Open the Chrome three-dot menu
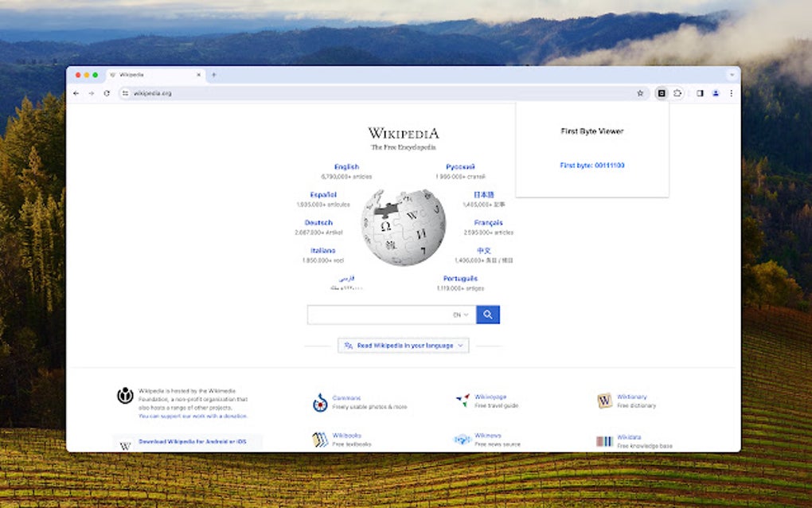The width and height of the screenshot is (812, 508). pyautogui.click(x=732, y=93)
